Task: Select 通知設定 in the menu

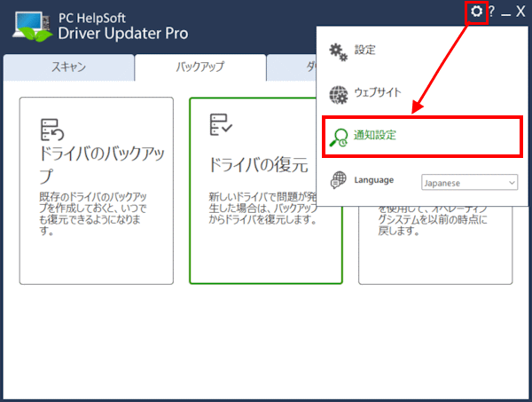Action: click(x=422, y=136)
